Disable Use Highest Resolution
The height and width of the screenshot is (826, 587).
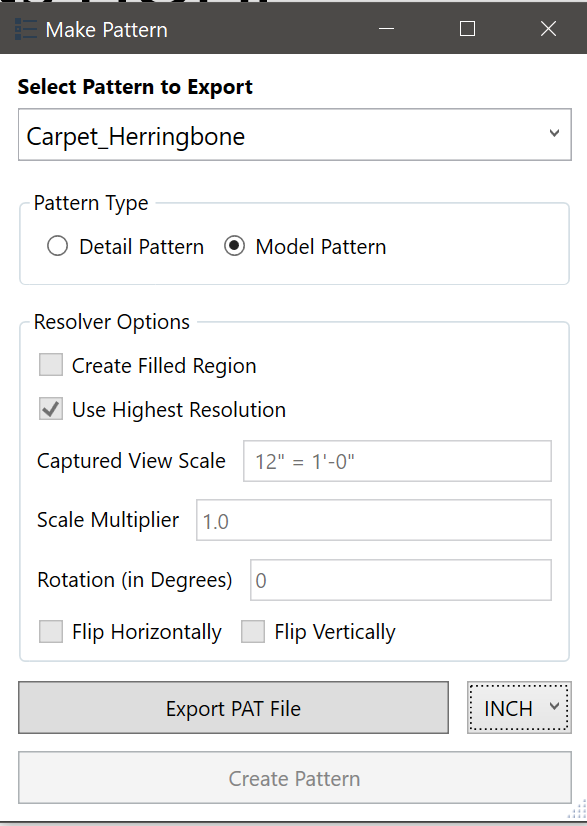pos(50,409)
